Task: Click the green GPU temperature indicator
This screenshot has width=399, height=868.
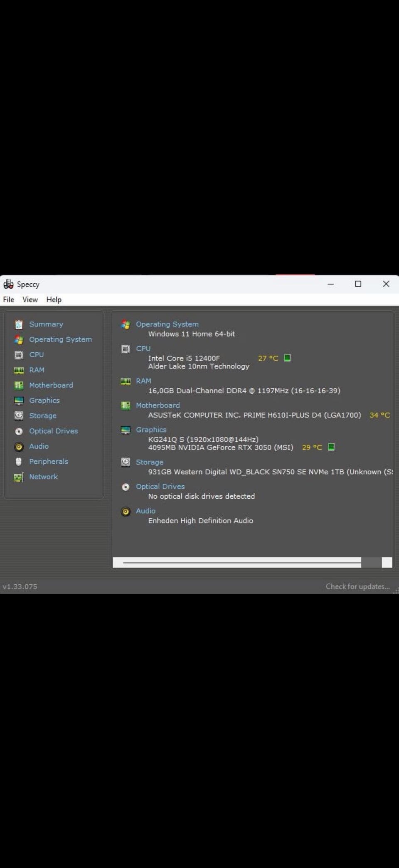Action: tap(331, 447)
